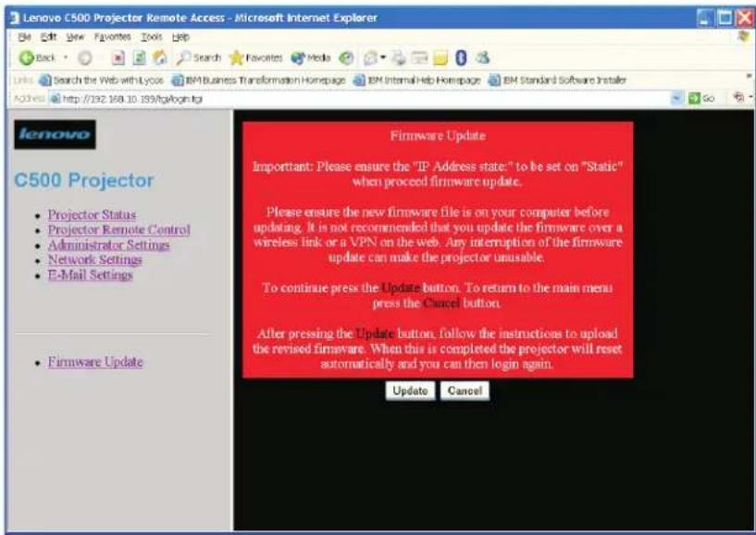Click the Lenovo logo

(x=55, y=134)
